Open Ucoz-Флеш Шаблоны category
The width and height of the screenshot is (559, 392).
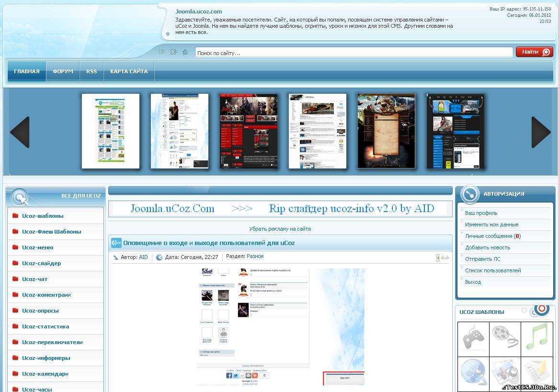[x=52, y=232]
